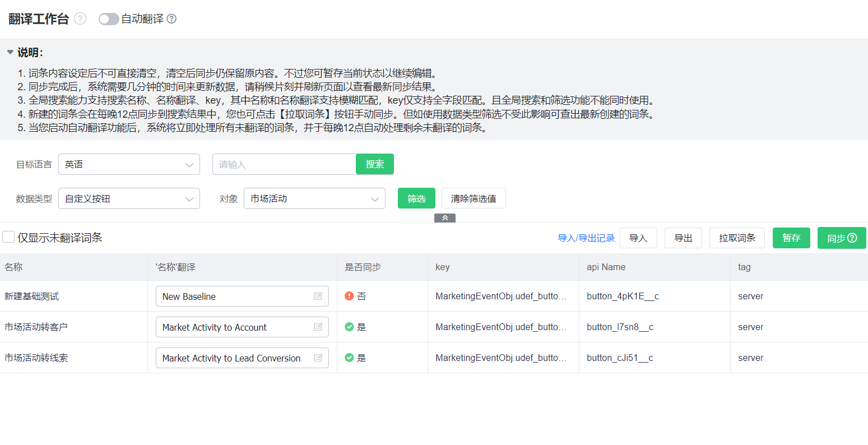Click the 清除筛选值 button
Screen dimensions: 868x445
474,198
